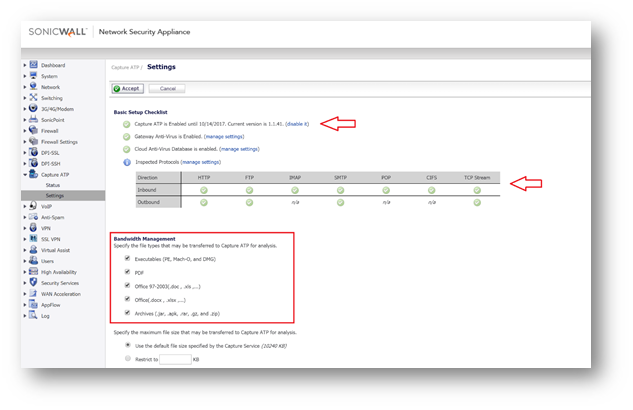Viewport: 633px width, 410px height.
Task: Click the Dashboard sidebar icon
Action: [34, 65]
